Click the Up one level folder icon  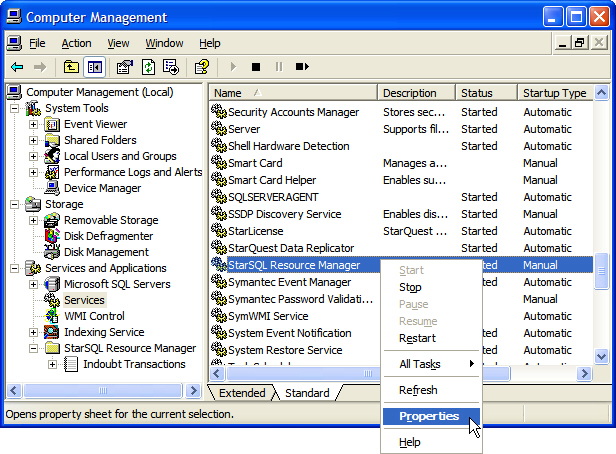[71, 67]
